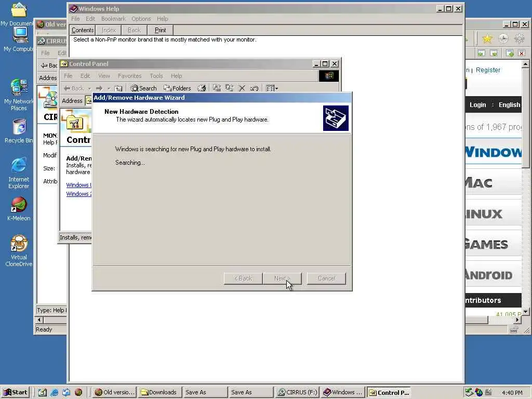Screen dimensions: 532x399
Task: Click English language link on web page
Action: [509, 105]
